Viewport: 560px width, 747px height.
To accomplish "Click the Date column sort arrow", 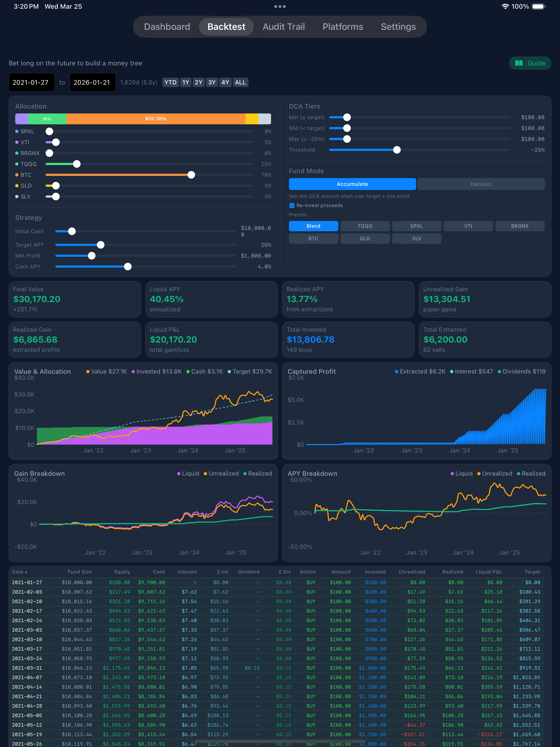I will (x=26, y=572).
